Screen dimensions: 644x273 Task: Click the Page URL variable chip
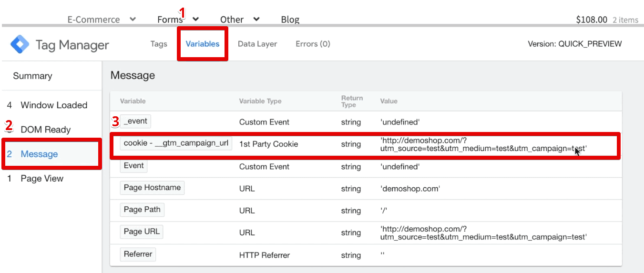click(x=142, y=232)
